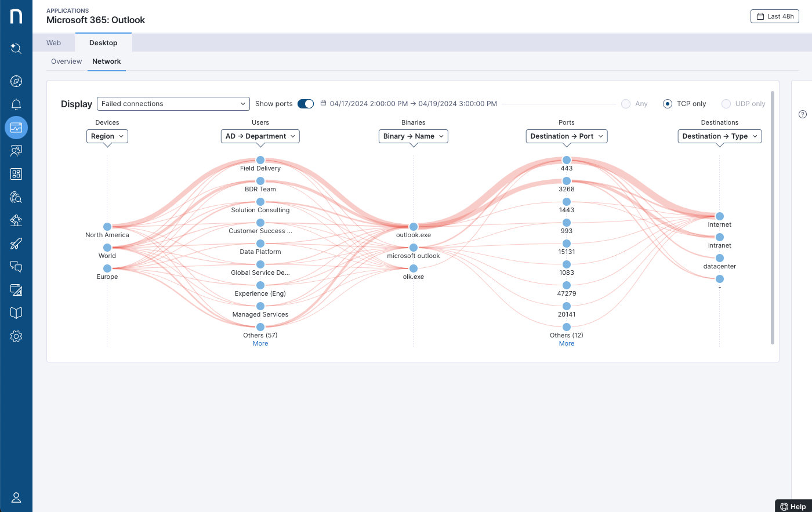Viewport: 812px width, 512px height.
Task: Open the Failed connections display dropdown
Action: [173, 104]
